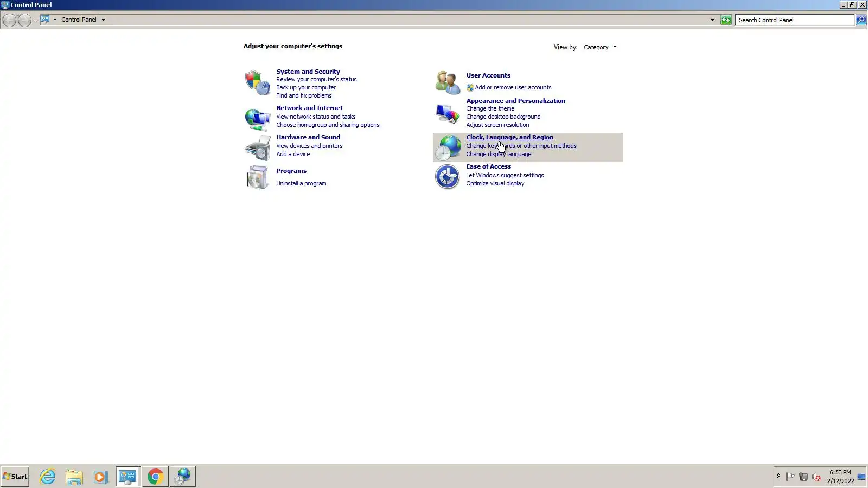
Task: Open the Programs heading link
Action: point(291,171)
